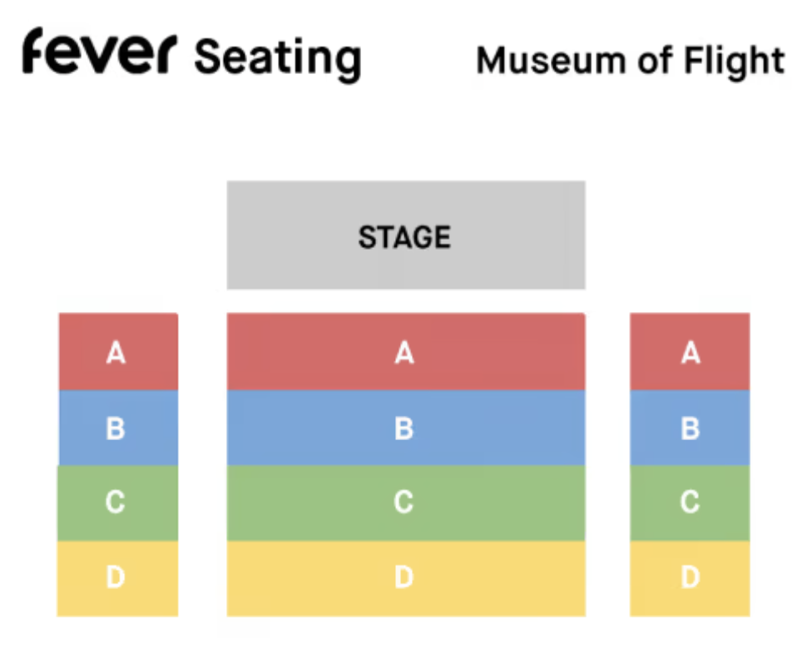The height and width of the screenshot is (649, 812).
Task: Select the gray STAGE block
Action: coord(405,235)
